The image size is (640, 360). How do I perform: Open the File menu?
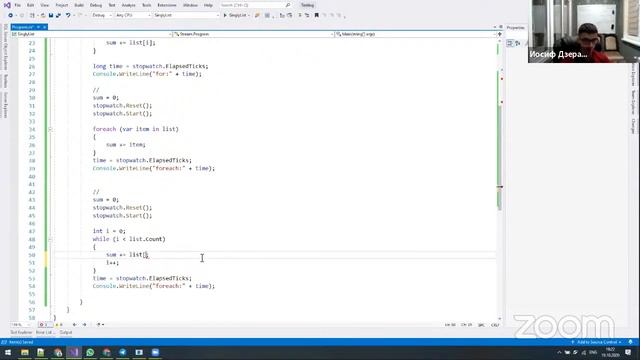click(x=18, y=5)
